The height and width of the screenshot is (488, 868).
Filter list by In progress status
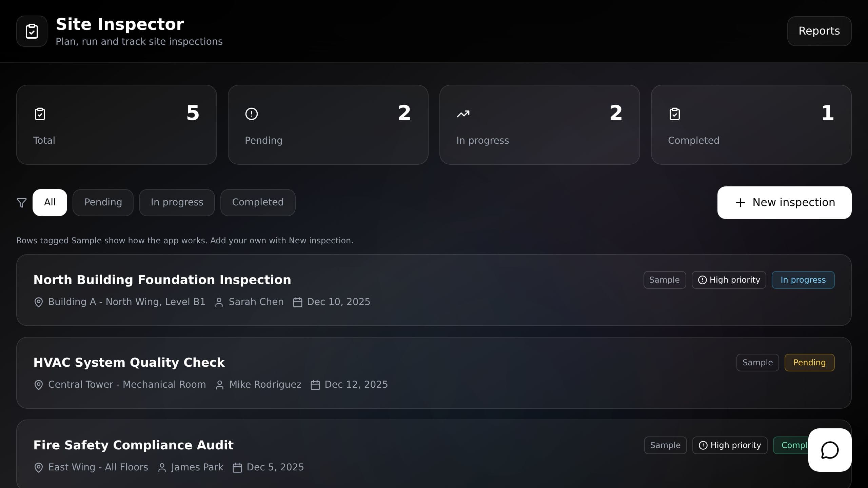(177, 202)
